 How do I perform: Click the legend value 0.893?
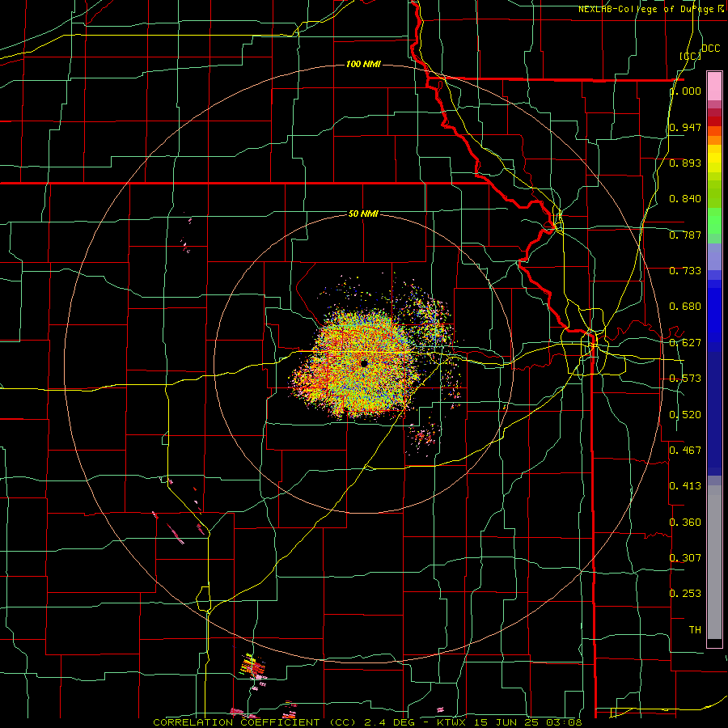(685, 163)
